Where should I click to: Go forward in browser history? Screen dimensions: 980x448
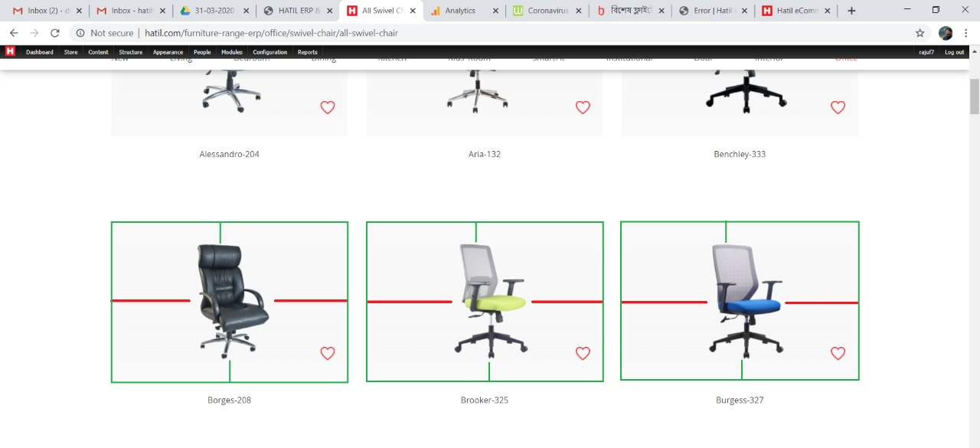coord(34,33)
